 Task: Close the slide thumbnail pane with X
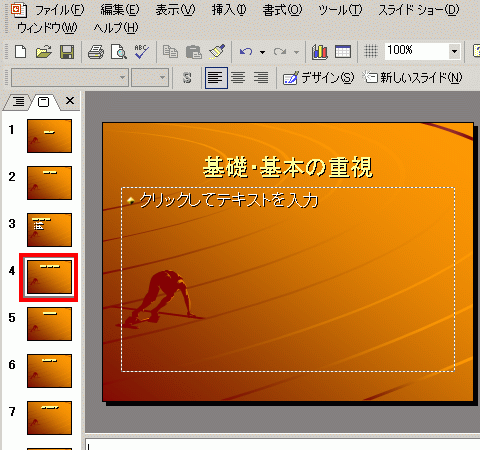tap(70, 100)
